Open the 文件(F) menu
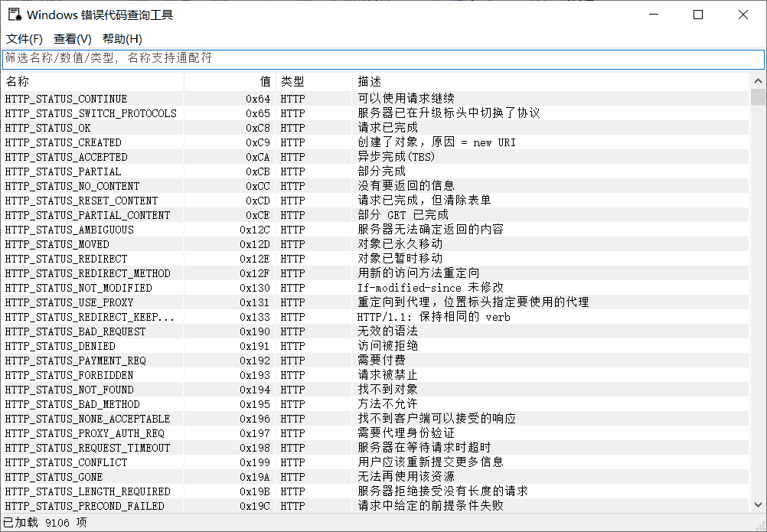Viewport: 767px width, 532px height. pos(24,39)
